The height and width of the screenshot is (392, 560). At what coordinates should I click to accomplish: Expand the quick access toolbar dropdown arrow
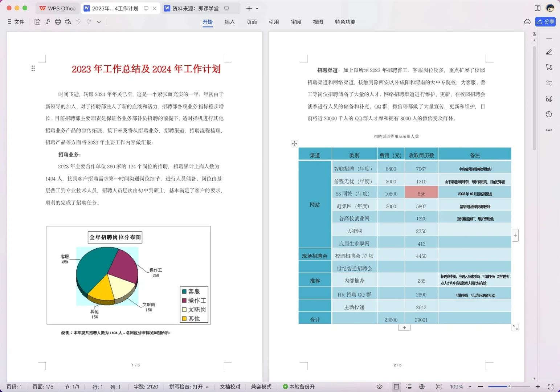tap(99, 22)
